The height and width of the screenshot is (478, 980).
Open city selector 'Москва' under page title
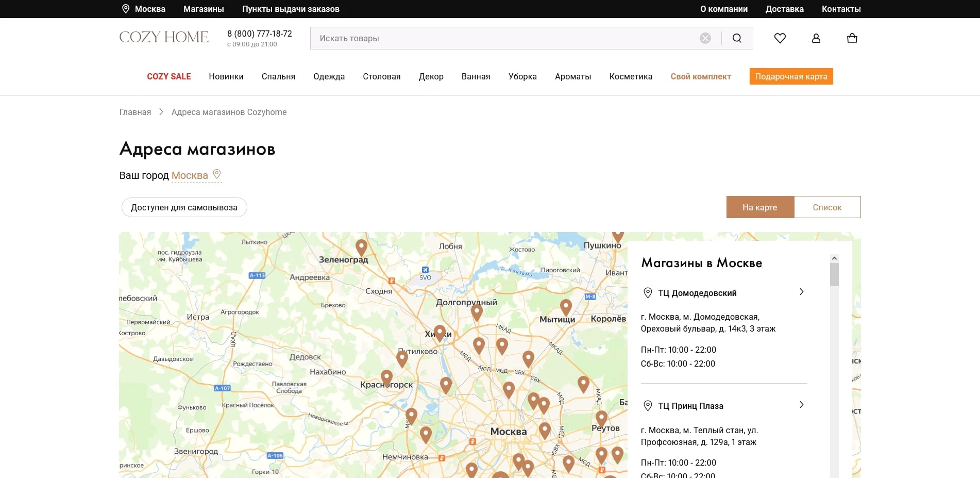[190, 175]
